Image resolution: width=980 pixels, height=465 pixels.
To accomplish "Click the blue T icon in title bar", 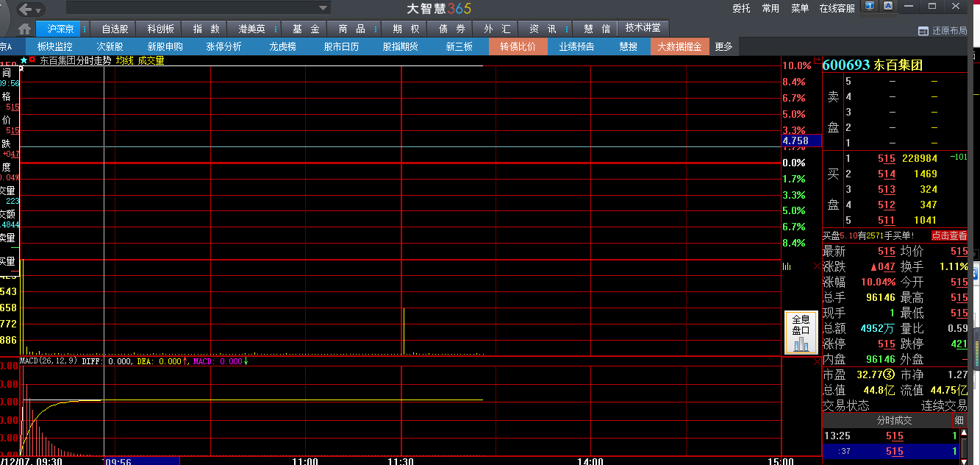I will (x=870, y=7).
